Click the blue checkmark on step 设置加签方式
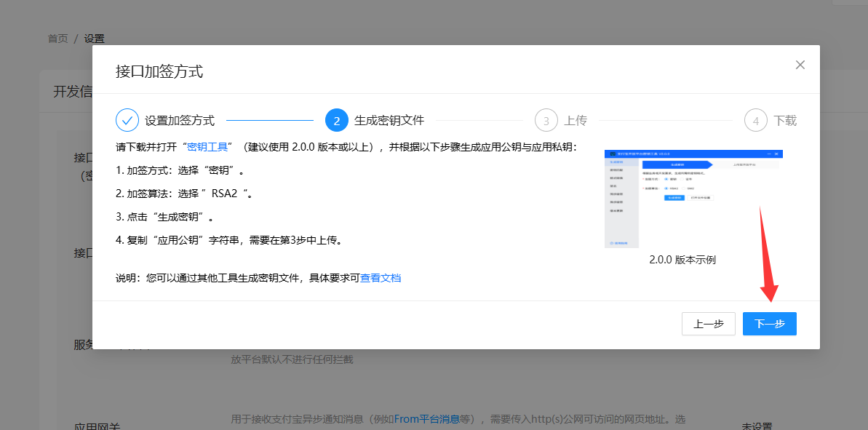 [128, 120]
